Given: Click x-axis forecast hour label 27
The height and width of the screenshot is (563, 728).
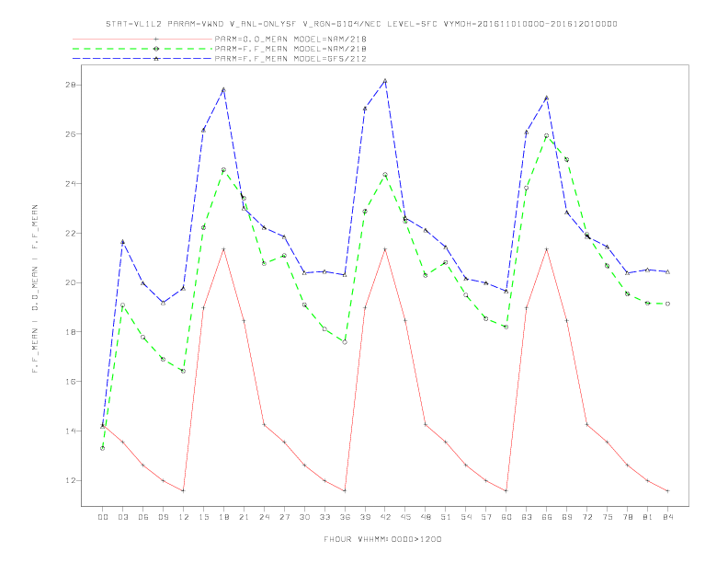Looking at the screenshot, I should pos(285,517).
